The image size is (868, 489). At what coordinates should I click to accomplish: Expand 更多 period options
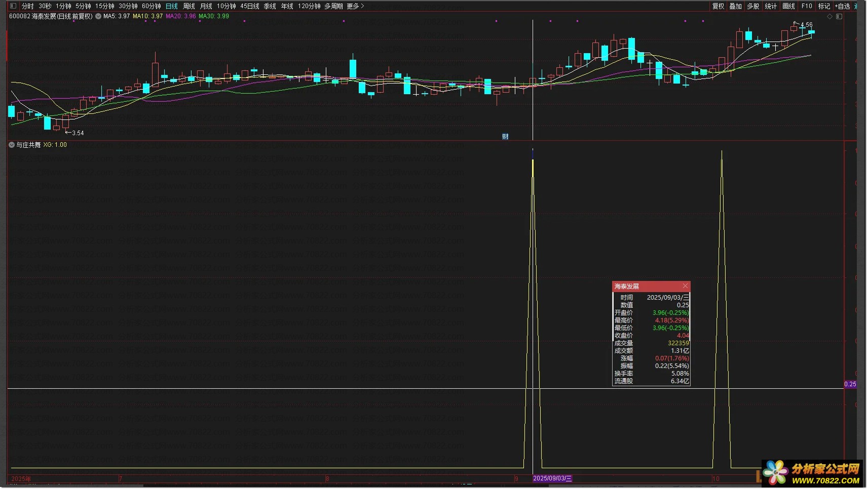355,6
